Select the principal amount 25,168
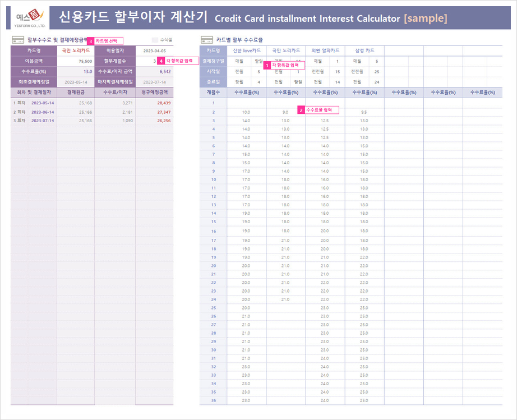This screenshot has height=420, width=517. click(85, 103)
